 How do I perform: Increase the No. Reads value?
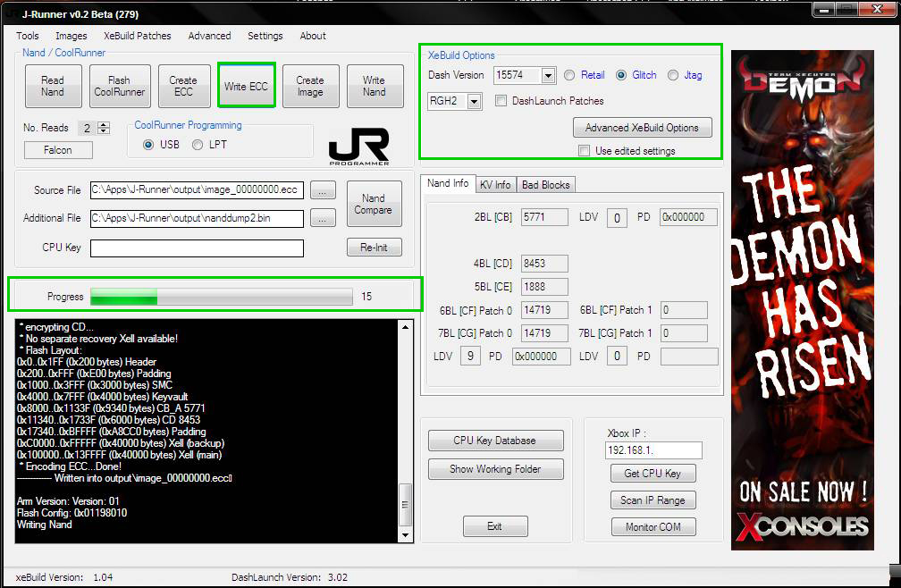pyautogui.click(x=104, y=124)
